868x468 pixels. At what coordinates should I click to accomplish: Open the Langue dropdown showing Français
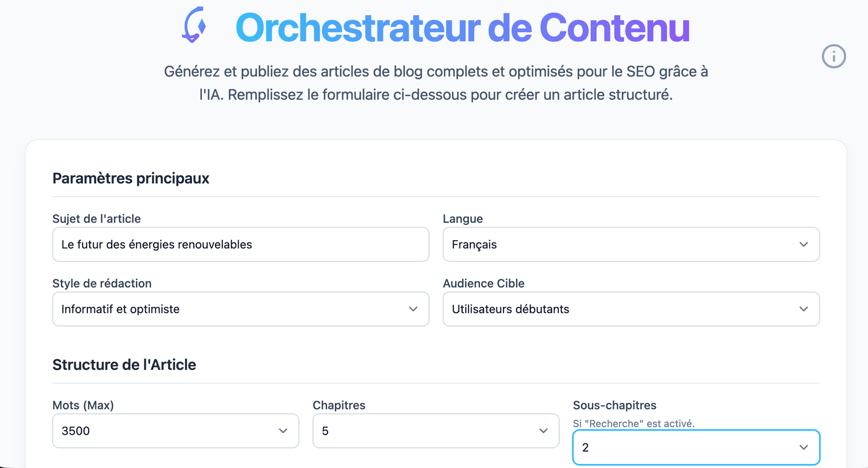(x=631, y=245)
